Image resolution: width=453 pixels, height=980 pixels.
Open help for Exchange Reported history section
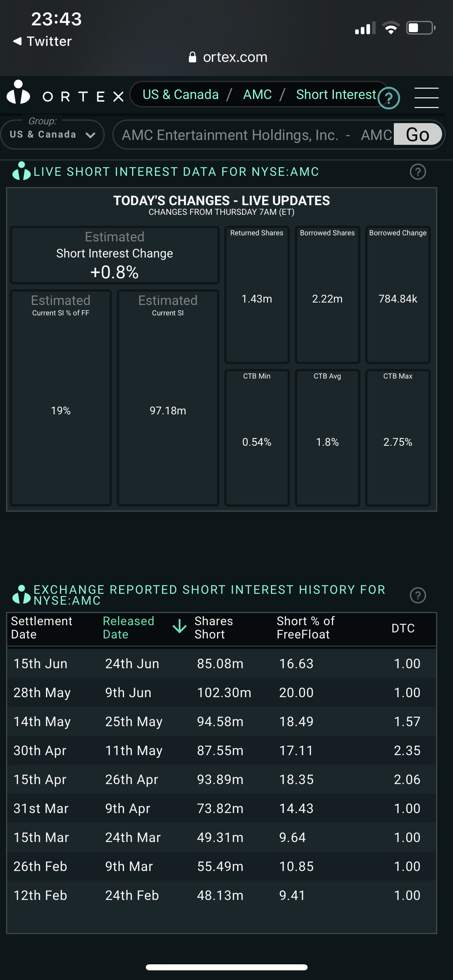coord(418,595)
